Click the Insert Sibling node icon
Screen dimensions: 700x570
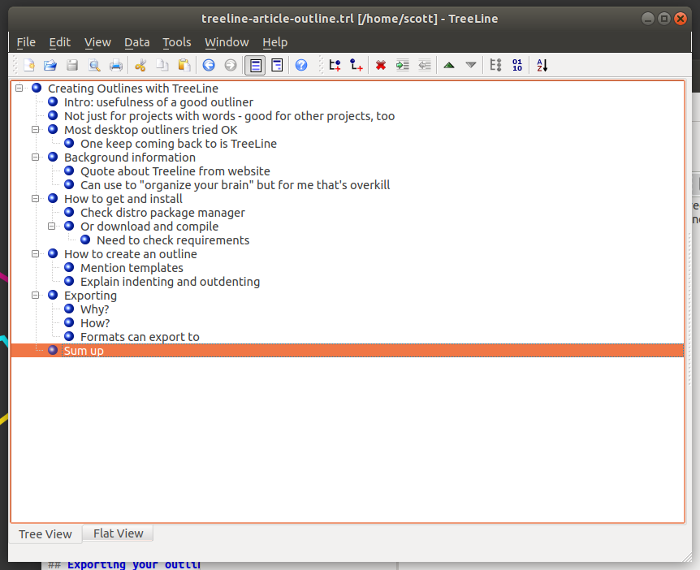pos(334,65)
